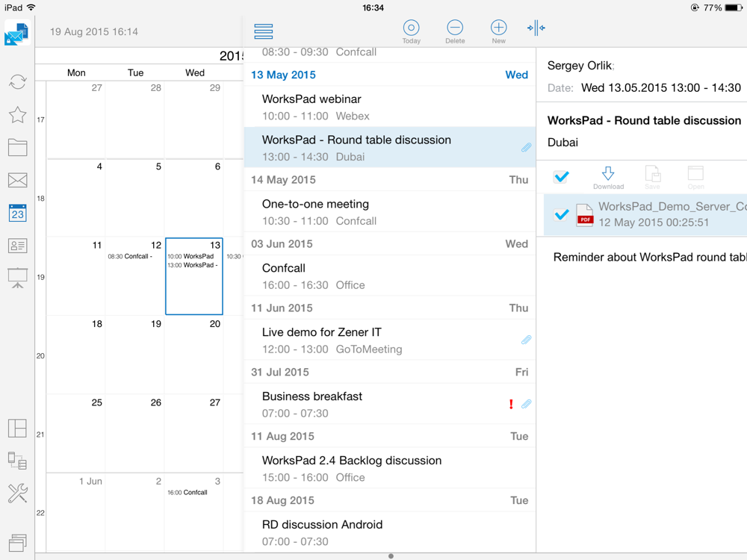Open the presentation screen icon in sidebar
This screenshot has width=747, height=560.
tap(18, 278)
